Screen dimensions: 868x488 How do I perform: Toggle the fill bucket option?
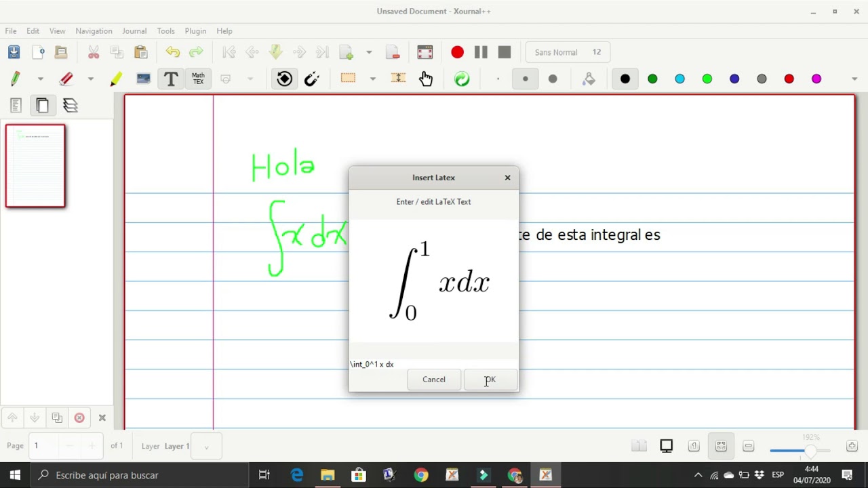coord(589,79)
